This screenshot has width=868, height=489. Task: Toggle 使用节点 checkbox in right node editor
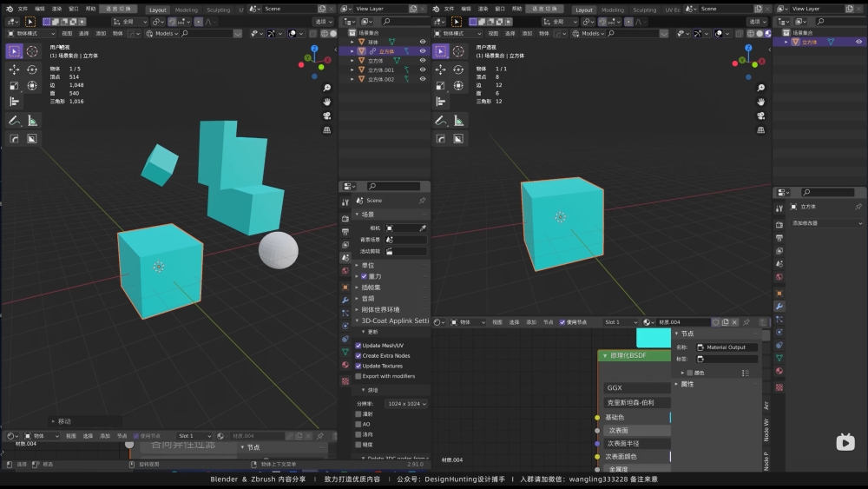(x=562, y=322)
